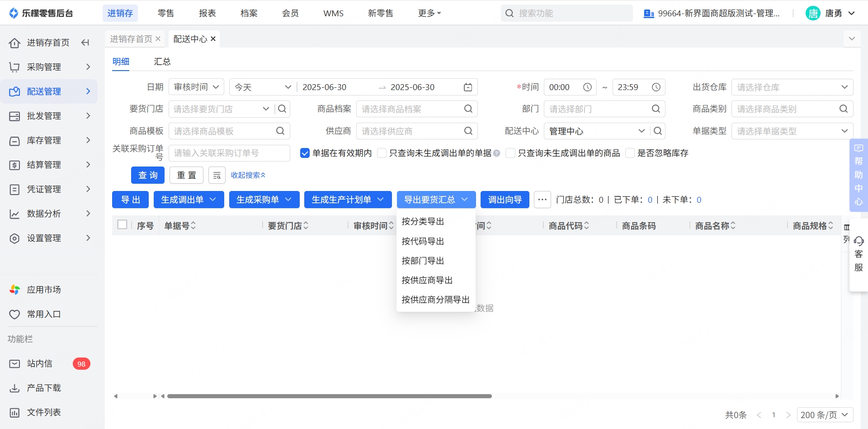Click the search icon beside 配送中心 field

[658, 131]
